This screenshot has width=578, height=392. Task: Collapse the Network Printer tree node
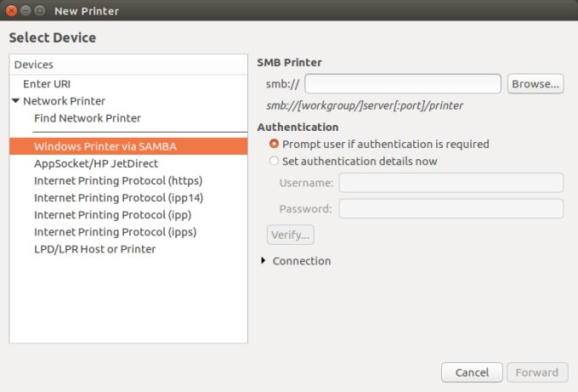16,101
